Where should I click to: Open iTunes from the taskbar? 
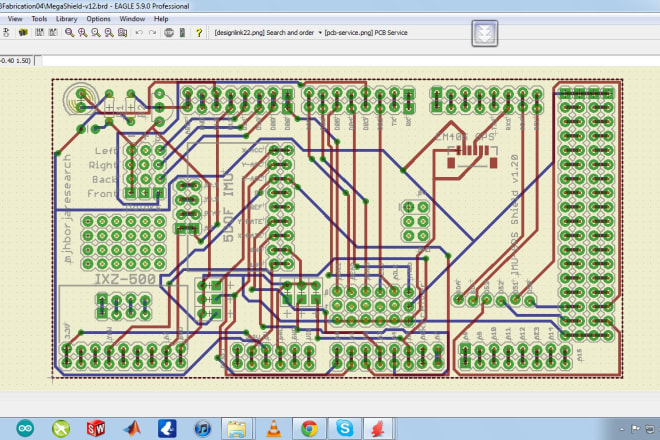[202, 429]
